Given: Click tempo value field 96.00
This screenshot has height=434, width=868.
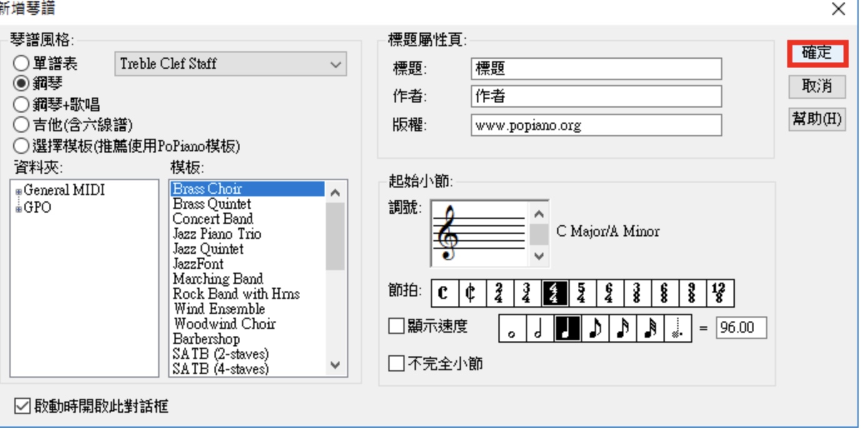Looking at the screenshot, I should pyautogui.click(x=742, y=328).
